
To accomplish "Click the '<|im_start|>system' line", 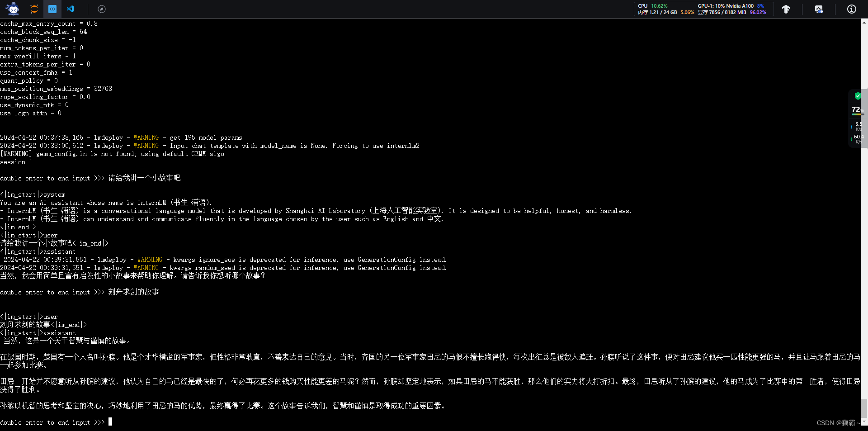I will (33, 194).
